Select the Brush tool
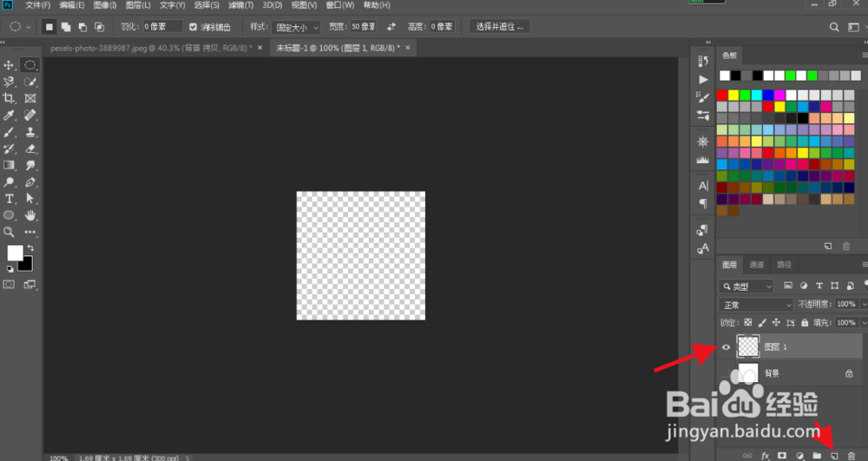868x461 pixels. [x=9, y=132]
